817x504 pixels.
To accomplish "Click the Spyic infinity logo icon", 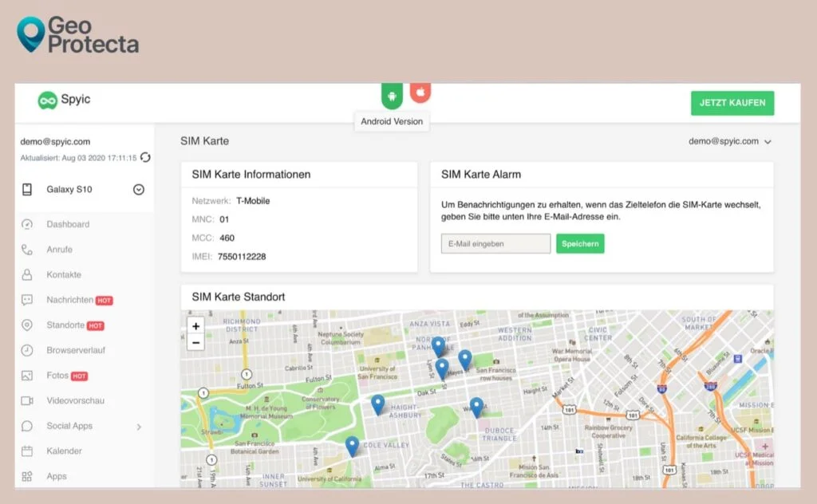I will click(47, 100).
